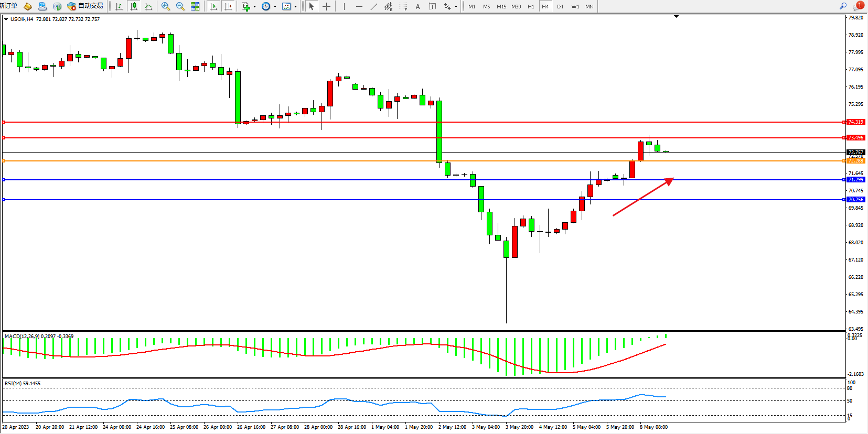Switch chart to candlestick display
868x434 pixels.
[134, 6]
